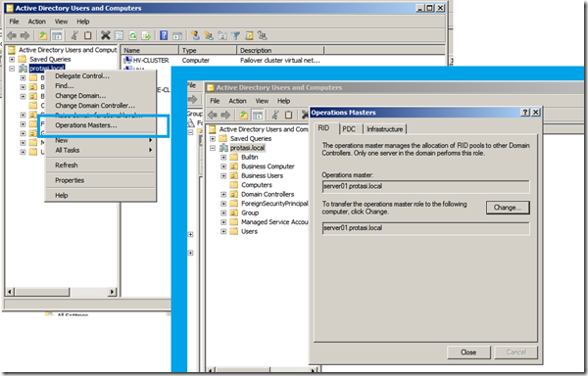The image size is (588, 376).
Task: Click Back arrow in right window toolbar
Action: 213,115
